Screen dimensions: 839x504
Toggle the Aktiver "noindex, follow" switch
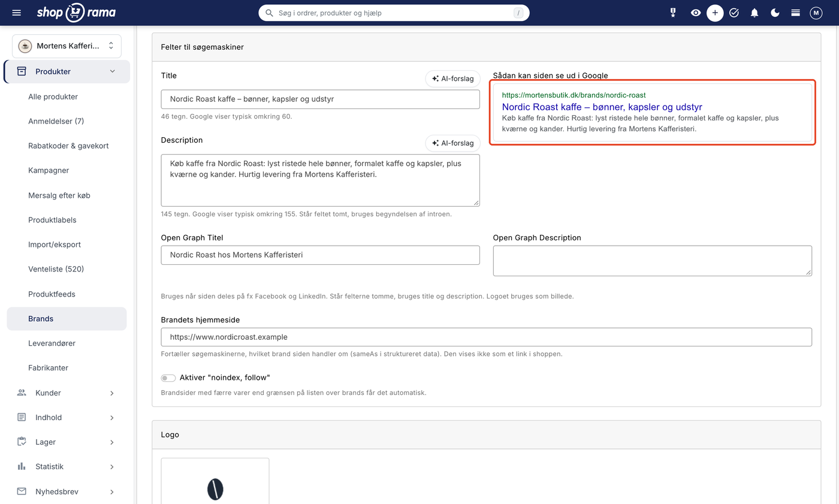point(168,378)
